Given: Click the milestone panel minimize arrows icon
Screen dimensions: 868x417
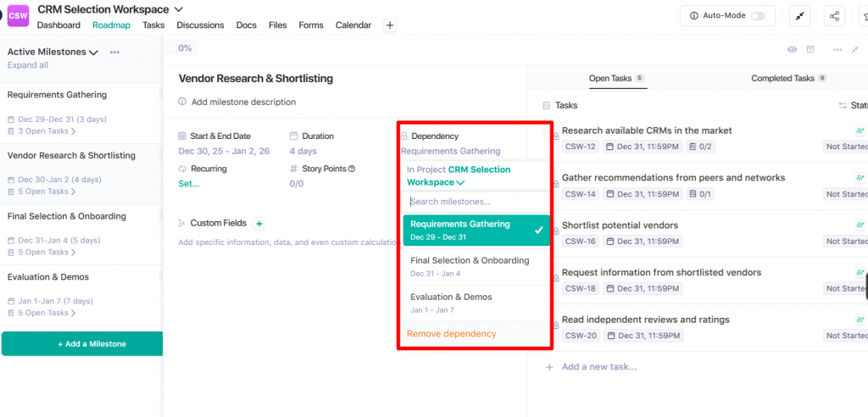Looking at the screenshot, I should (x=854, y=49).
